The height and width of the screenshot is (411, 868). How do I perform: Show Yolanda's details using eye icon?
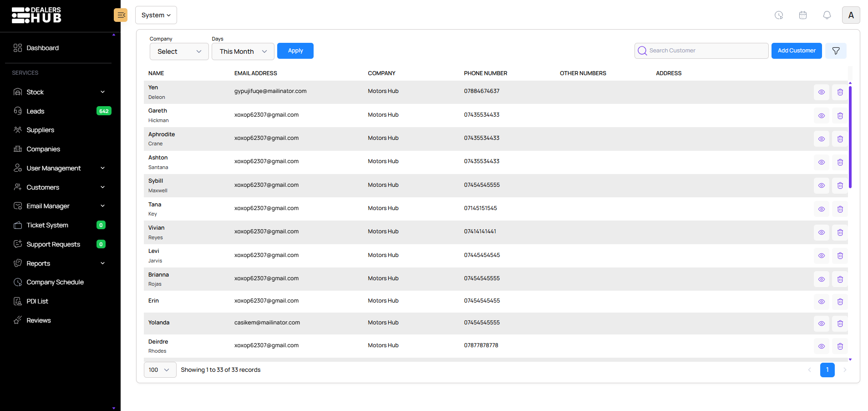click(x=821, y=324)
